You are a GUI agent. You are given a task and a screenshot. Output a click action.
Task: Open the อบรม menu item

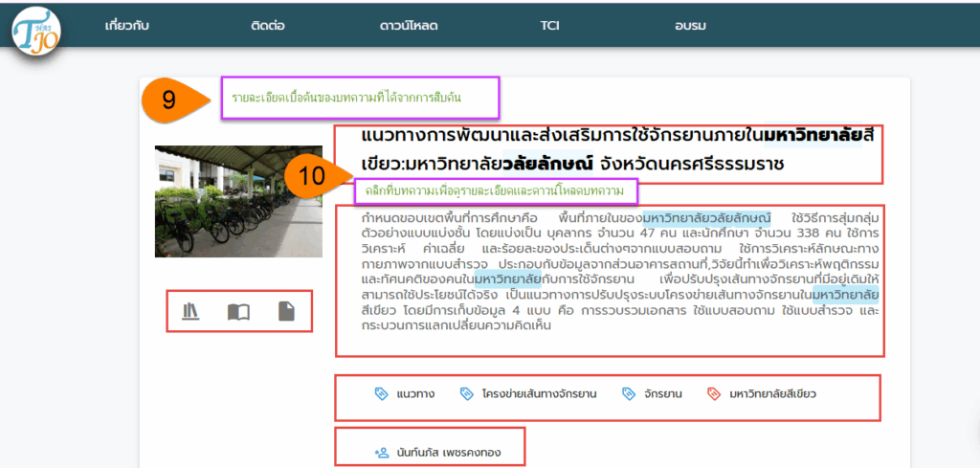click(x=688, y=25)
